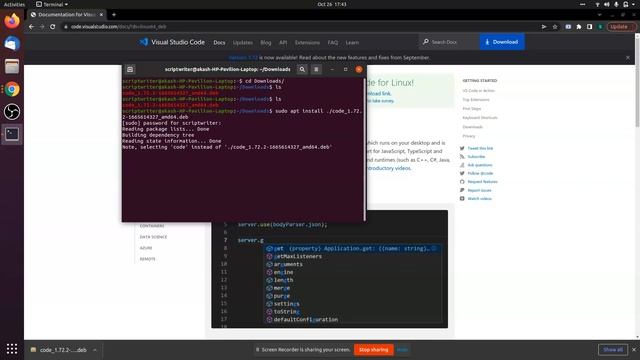Image resolution: width=640 pixels, height=360 pixels.
Task: Open Firefox from the Ubuntu dock
Action: tap(12, 20)
